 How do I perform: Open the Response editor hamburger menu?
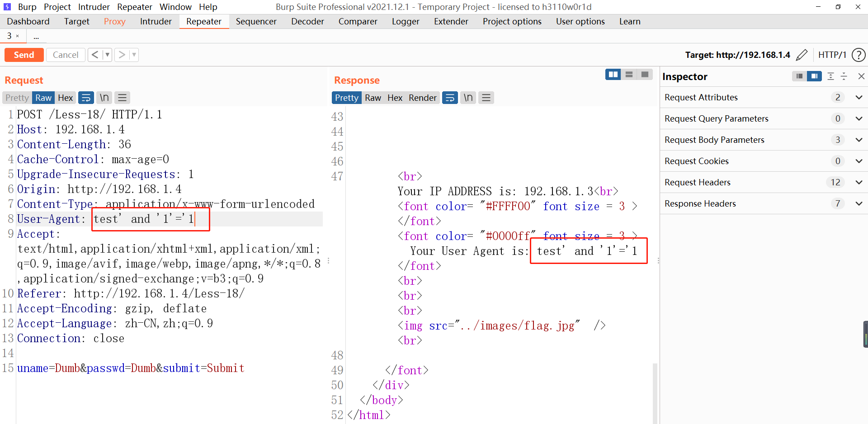point(486,98)
